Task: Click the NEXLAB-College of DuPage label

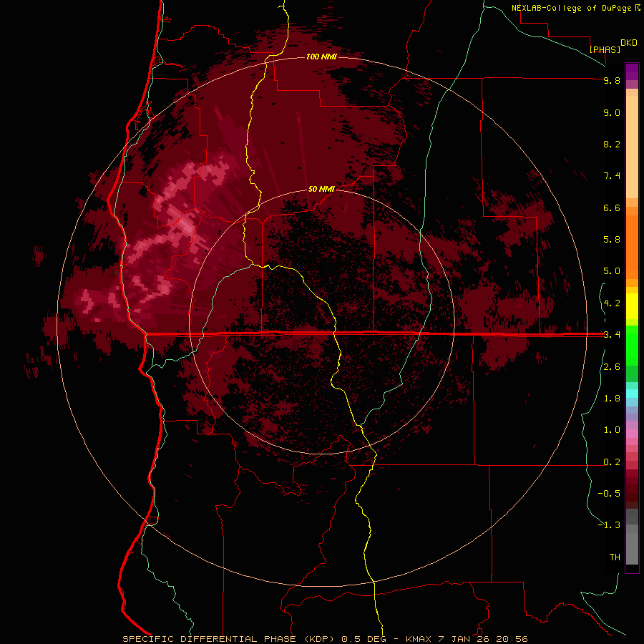Action: point(571,8)
